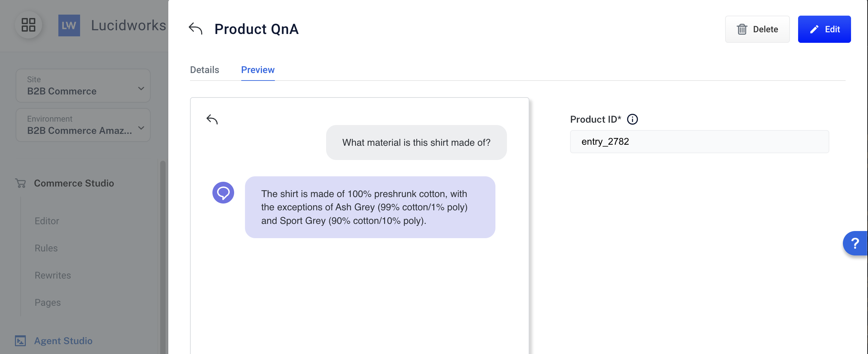
Task: Click the back arrow inside chat preview
Action: (212, 119)
